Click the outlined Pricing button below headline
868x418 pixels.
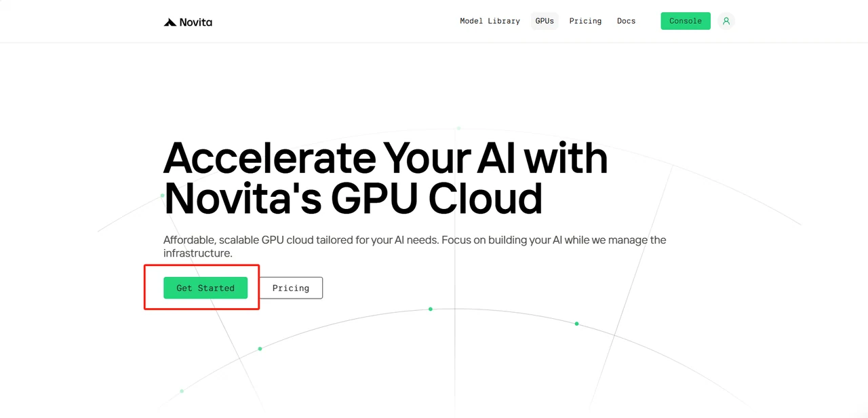(291, 288)
